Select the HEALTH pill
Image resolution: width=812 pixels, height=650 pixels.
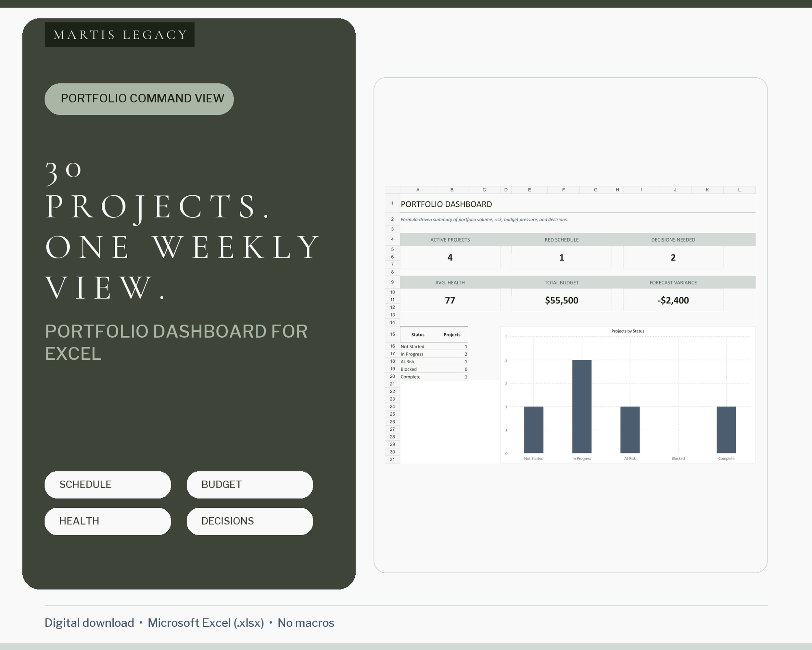point(108,521)
